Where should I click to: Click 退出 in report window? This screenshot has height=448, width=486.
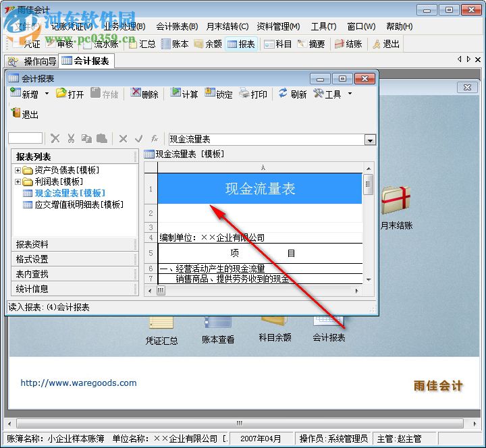point(25,114)
